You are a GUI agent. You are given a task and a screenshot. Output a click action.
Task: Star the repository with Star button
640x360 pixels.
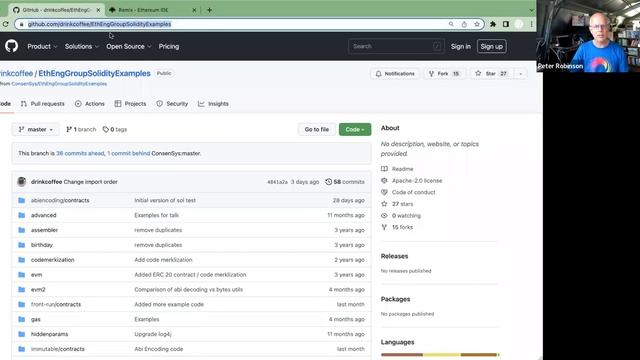pos(491,73)
